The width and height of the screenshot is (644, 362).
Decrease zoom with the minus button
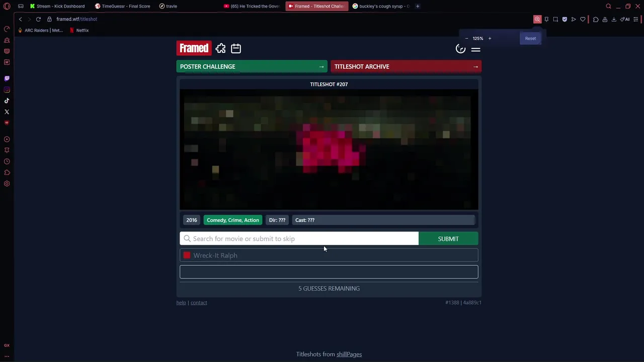pos(466,38)
